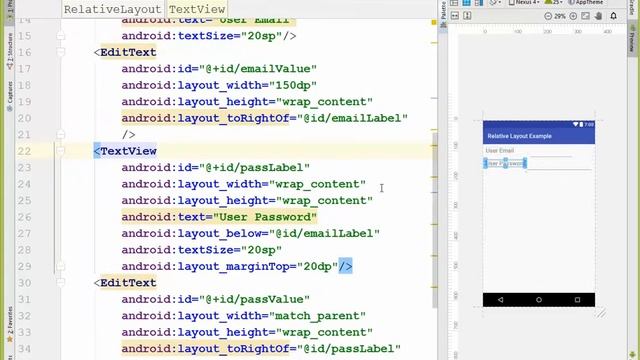The image size is (640, 360).
Task: Select User Password label in preview
Action: coord(505,163)
